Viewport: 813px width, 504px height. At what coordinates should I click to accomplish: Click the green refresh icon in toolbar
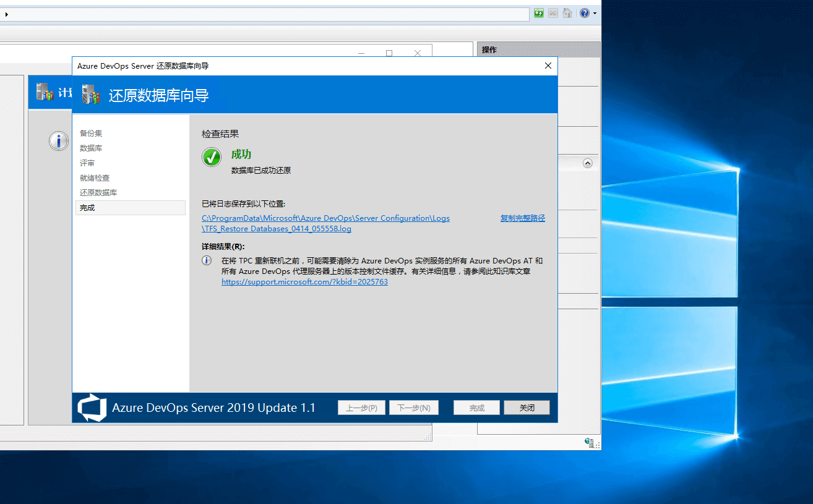(x=539, y=13)
